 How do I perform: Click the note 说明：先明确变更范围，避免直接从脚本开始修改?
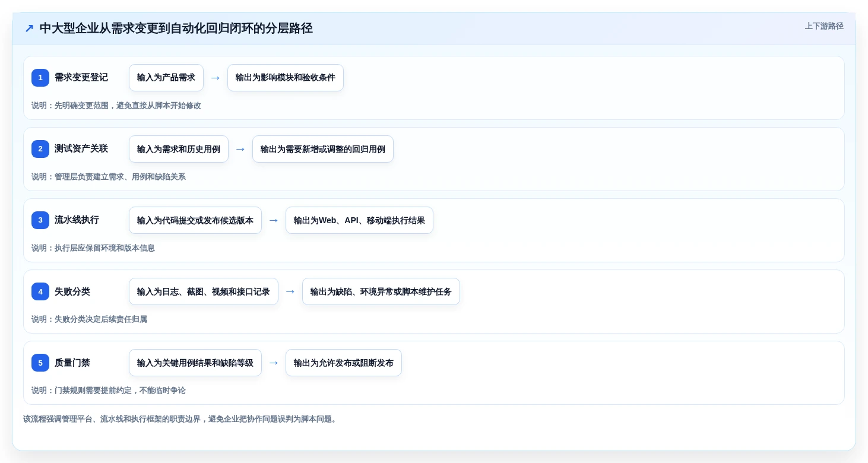116,106
